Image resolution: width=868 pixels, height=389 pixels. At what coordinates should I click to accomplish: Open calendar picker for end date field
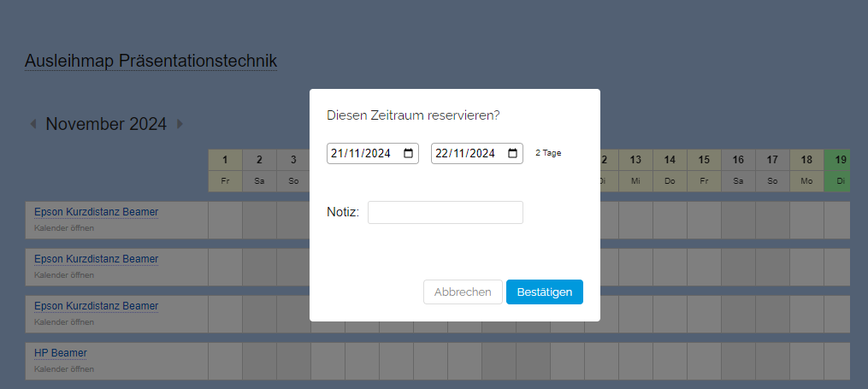point(513,154)
